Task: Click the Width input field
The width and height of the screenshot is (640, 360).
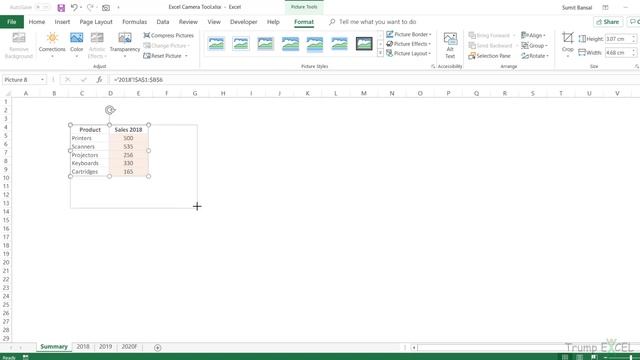Action: click(618, 53)
